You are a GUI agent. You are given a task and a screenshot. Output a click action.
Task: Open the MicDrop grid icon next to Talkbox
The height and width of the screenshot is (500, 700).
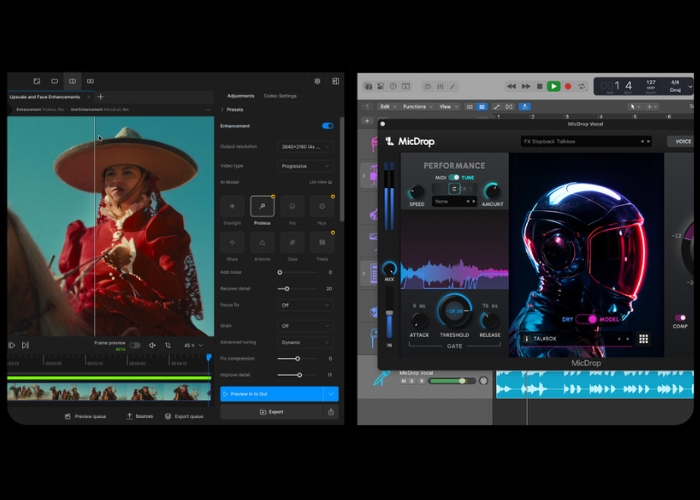[x=643, y=339]
